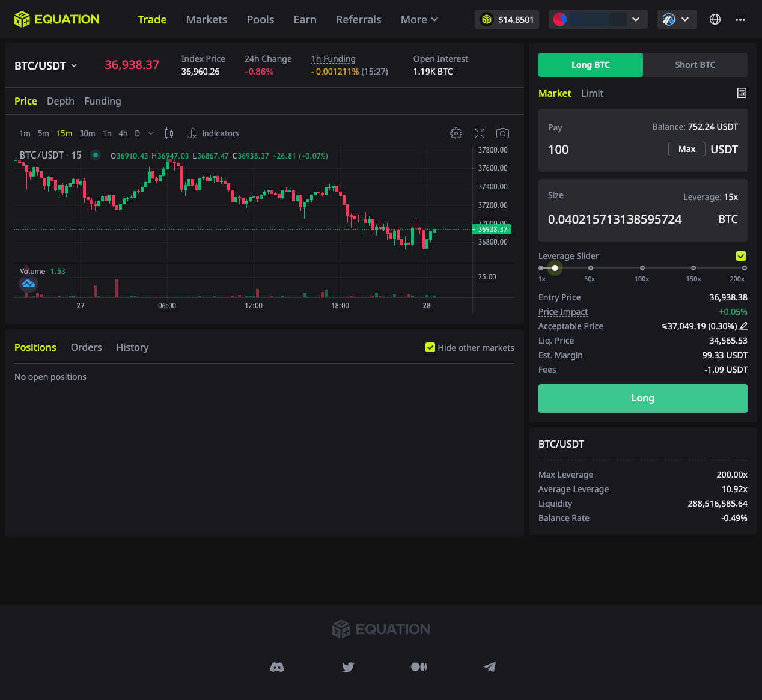Image resolution: width=762 pixels, height=700 pixels.
Task: Click the Max pay button
Action: pyautogui.click(x=687, y=149)
